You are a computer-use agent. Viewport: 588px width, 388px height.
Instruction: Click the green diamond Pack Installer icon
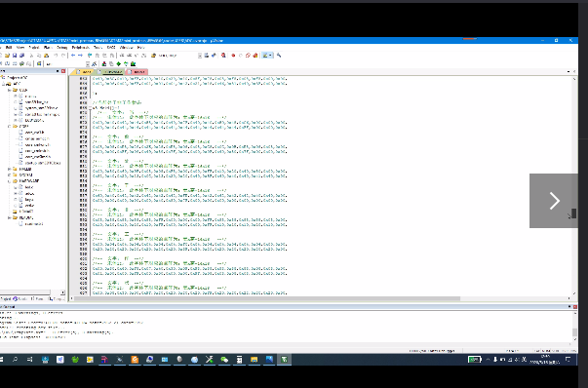119,63
